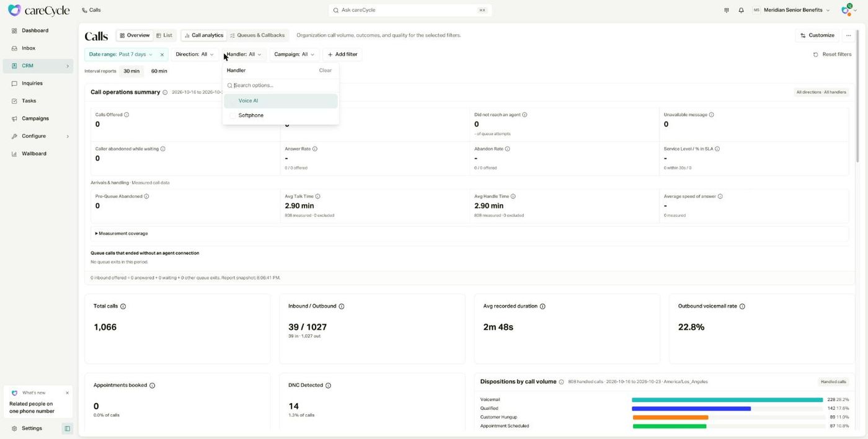The image size is (868, 439).
Task: Show info for Total calls
Action: click(123, 306)
